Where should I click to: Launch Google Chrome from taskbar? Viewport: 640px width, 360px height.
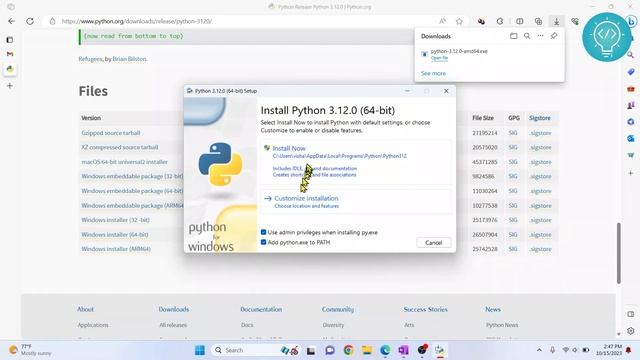click(x=348, y=350)
